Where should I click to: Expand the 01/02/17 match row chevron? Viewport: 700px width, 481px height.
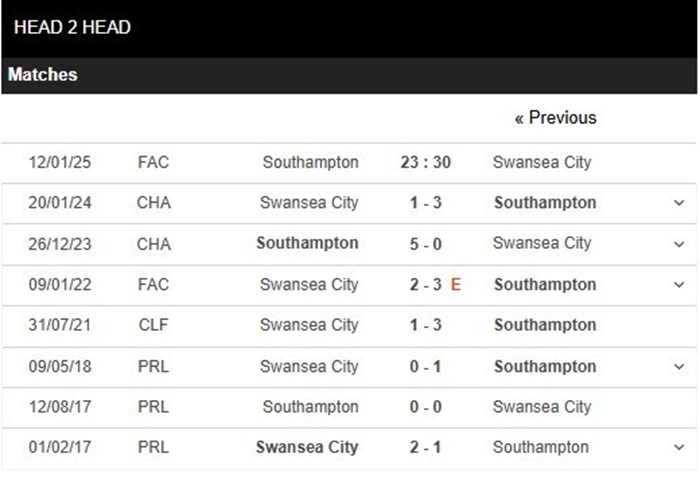point(680,448)
